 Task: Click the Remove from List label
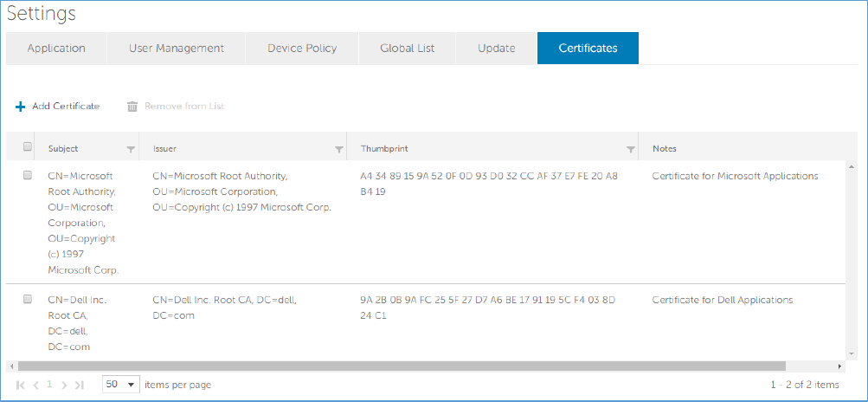click(184, 106)
